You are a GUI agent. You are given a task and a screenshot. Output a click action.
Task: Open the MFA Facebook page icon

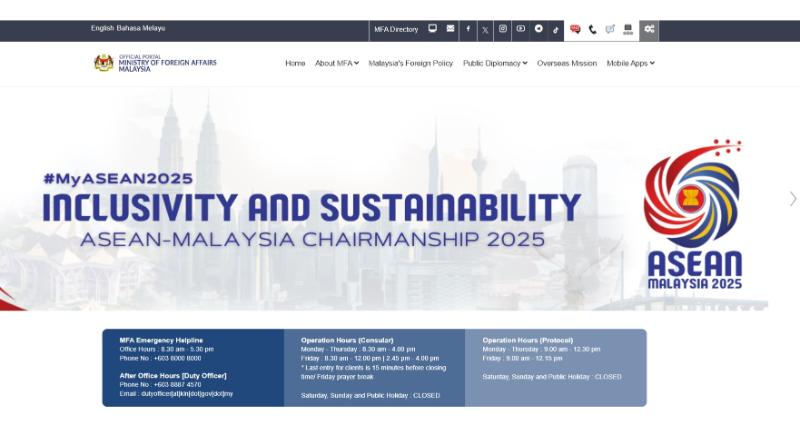[468, 29]
